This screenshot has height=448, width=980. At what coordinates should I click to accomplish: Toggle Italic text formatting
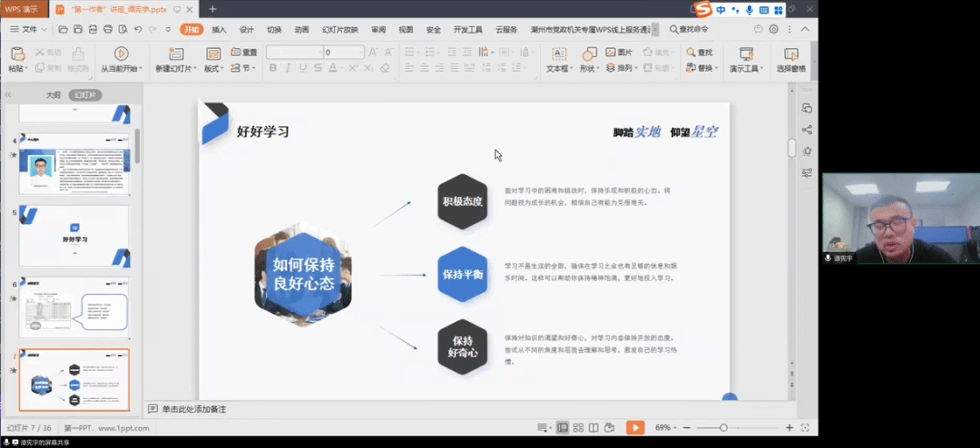pyautogui.click(x=287, y=68)
